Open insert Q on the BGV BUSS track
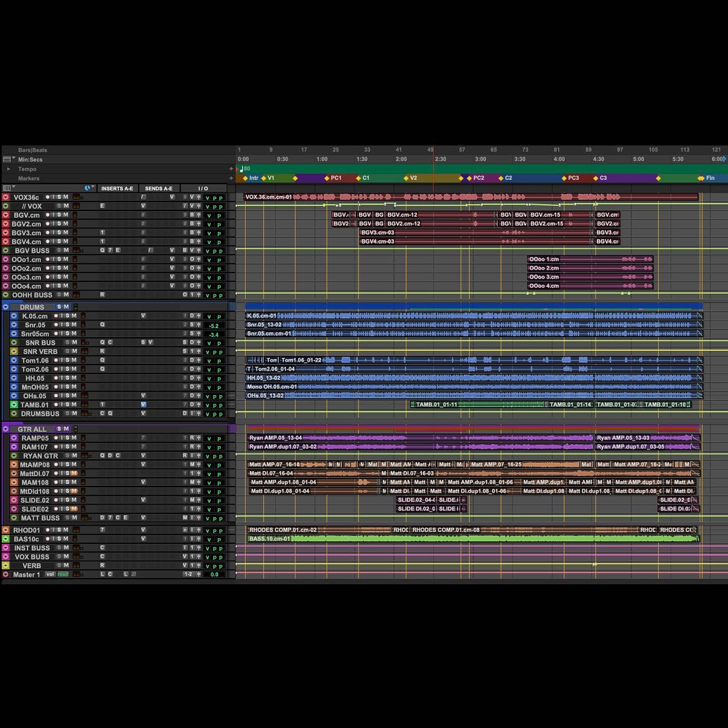The height and width of the screenshot is (728, 728). [x=102, y=250]
